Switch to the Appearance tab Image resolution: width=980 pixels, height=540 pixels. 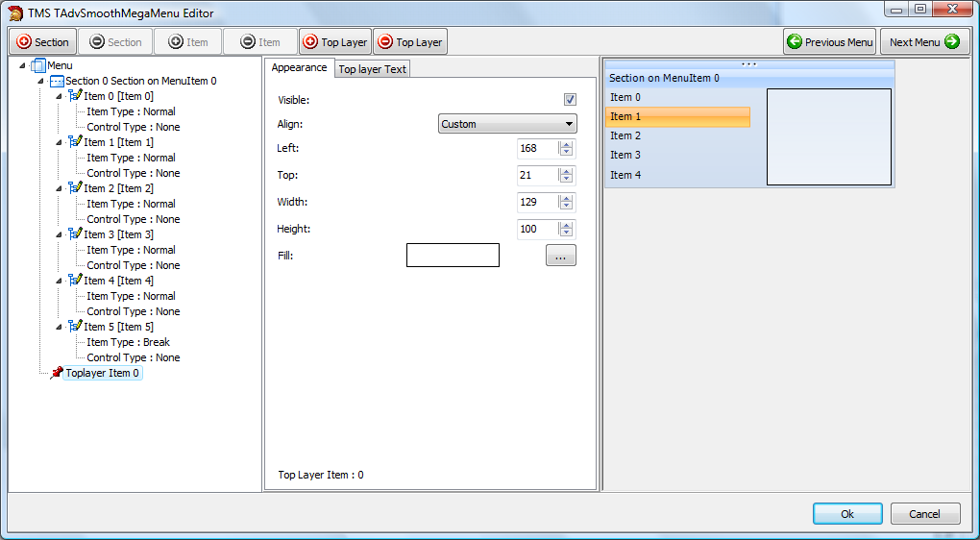[x=299, y=67]
